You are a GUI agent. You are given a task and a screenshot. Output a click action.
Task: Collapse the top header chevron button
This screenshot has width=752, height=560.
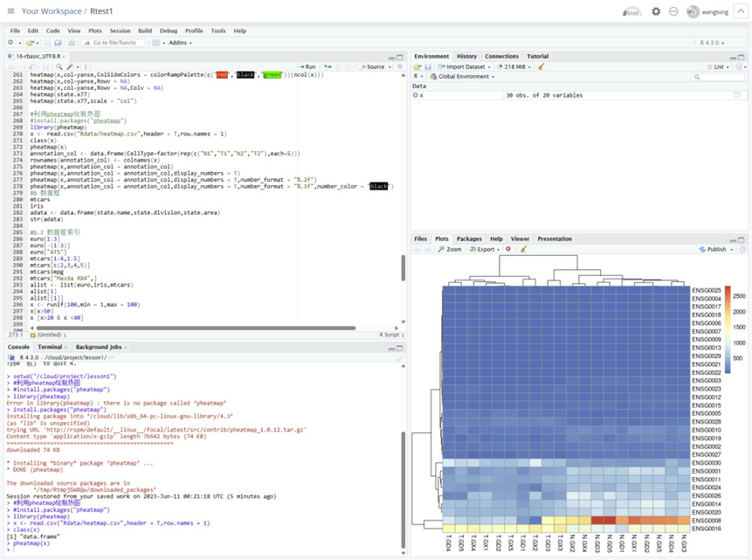[741, 11]
